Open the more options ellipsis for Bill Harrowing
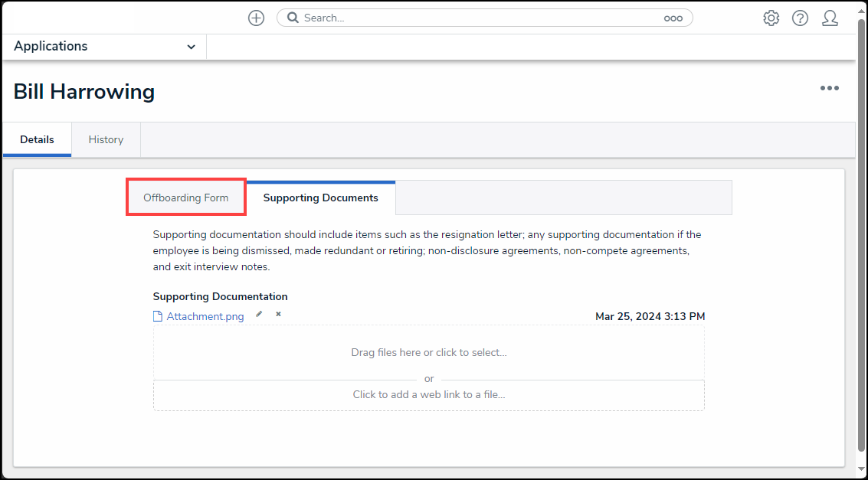The image size is (868, 480). click(x=829, y=88)
